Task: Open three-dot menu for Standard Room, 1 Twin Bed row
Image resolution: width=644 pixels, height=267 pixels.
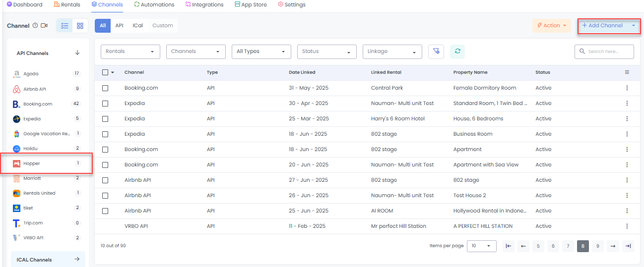Action: point(627,104)
